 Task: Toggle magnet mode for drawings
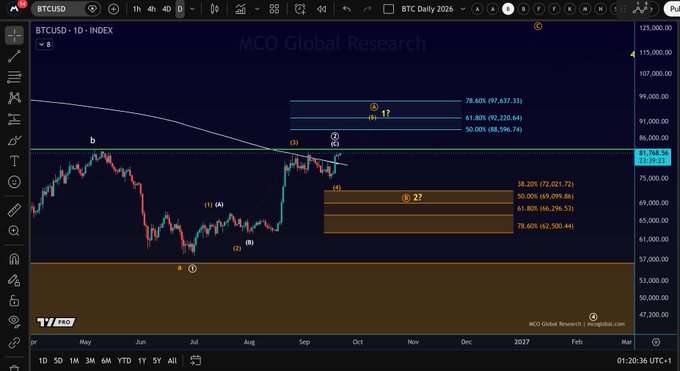[x=14, y=259]
